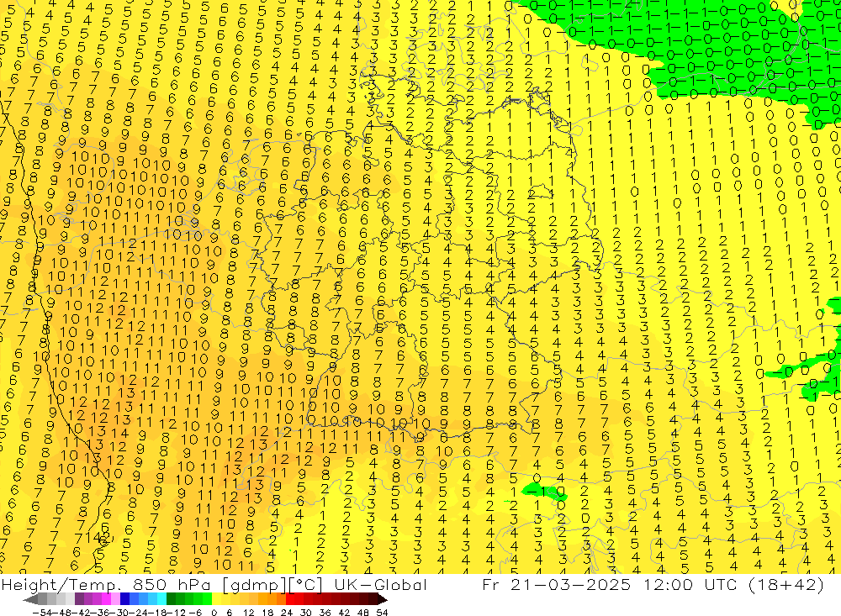
Task: Click the '[°C]' unit label
Action: (x=306, y=585)
